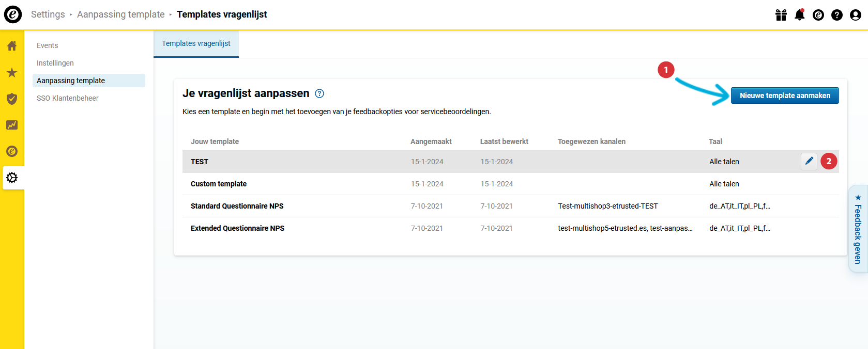Click the info icon beside Je vragenlijst aanpassen

pos(319,93)
